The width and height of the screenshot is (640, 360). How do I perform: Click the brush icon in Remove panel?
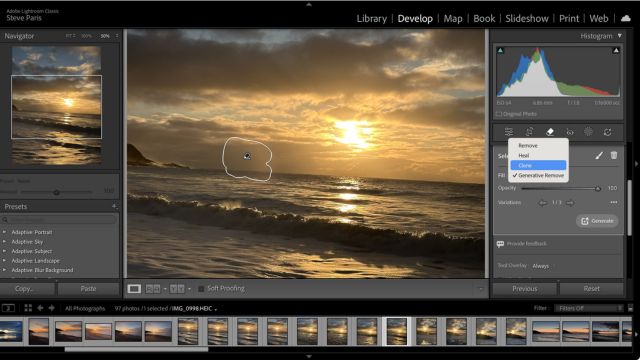pyautogui.click(x=598, y=156)
